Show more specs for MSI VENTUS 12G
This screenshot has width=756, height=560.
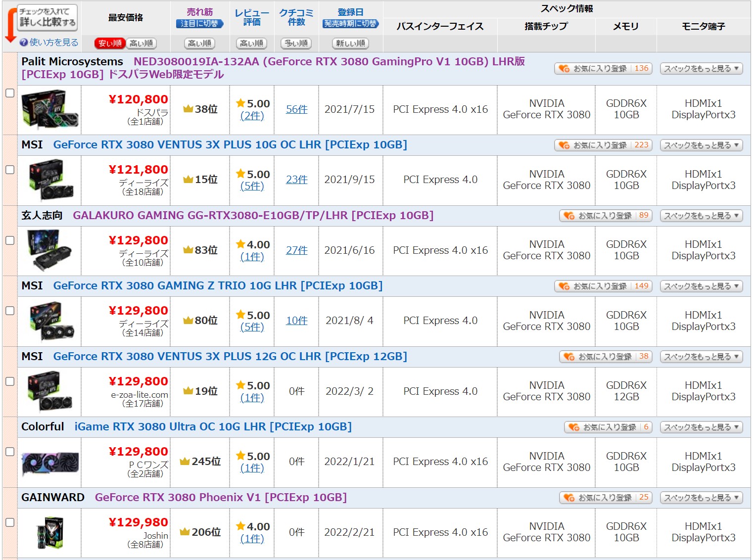tap(702, 357)
